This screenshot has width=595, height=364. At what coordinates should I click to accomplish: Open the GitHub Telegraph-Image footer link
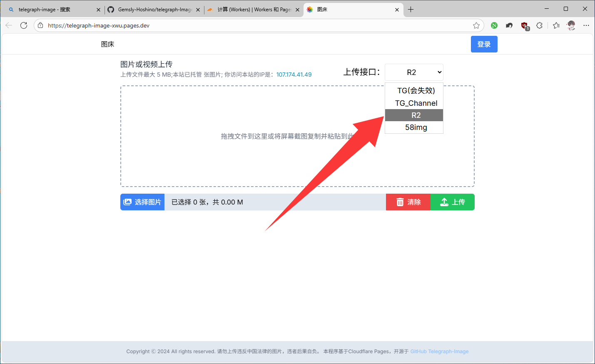439,352
